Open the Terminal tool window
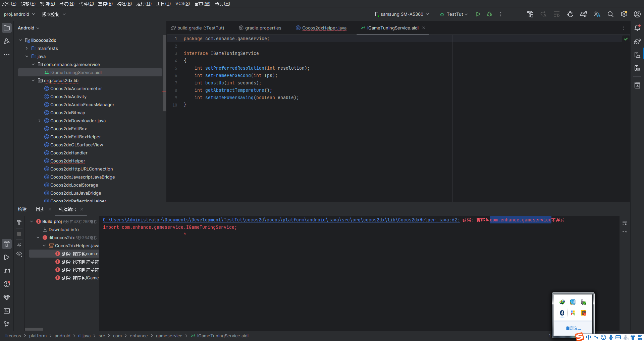The height and width of the screenshot is (341, 644). (7, 311)
